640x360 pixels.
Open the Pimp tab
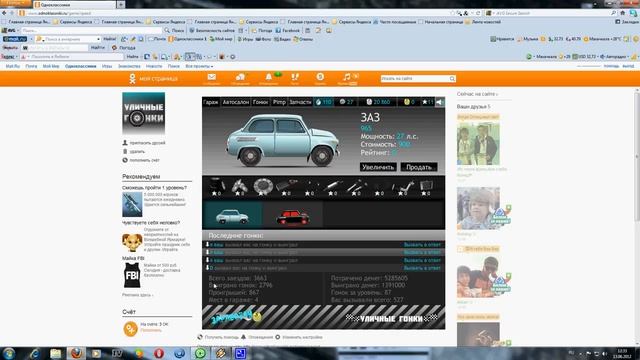pos(279,102)
